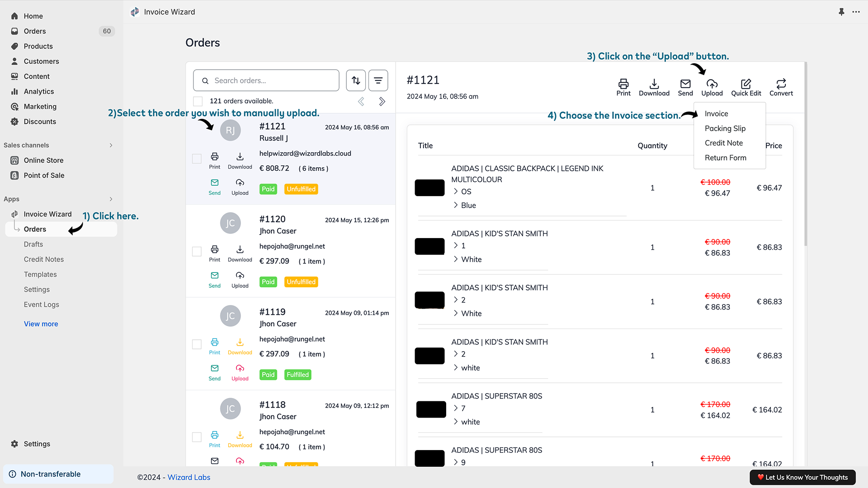Viewport: 868px width, 488px height.
Task: Print order #1120 from the list card
Action: coord(215,253)
